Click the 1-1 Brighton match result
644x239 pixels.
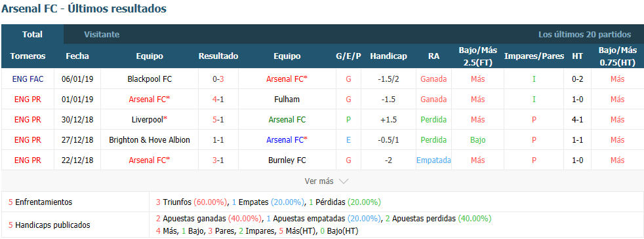coord(218,139)
